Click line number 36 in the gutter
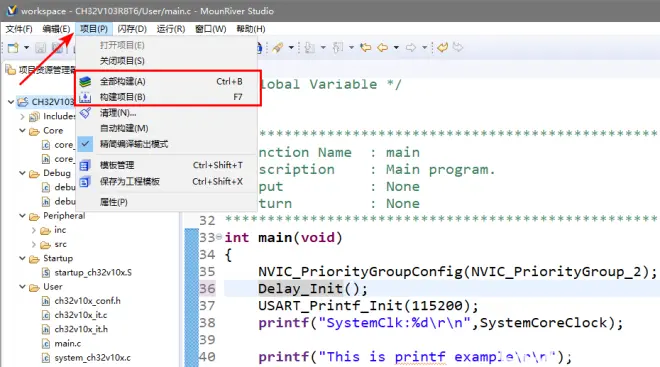This screenshot has height=367, width=660. pyautogui.click(x=207, y=289)
